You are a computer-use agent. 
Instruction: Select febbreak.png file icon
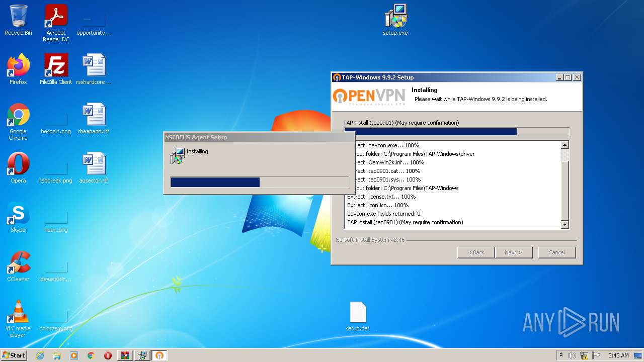[x=56, y=171]
